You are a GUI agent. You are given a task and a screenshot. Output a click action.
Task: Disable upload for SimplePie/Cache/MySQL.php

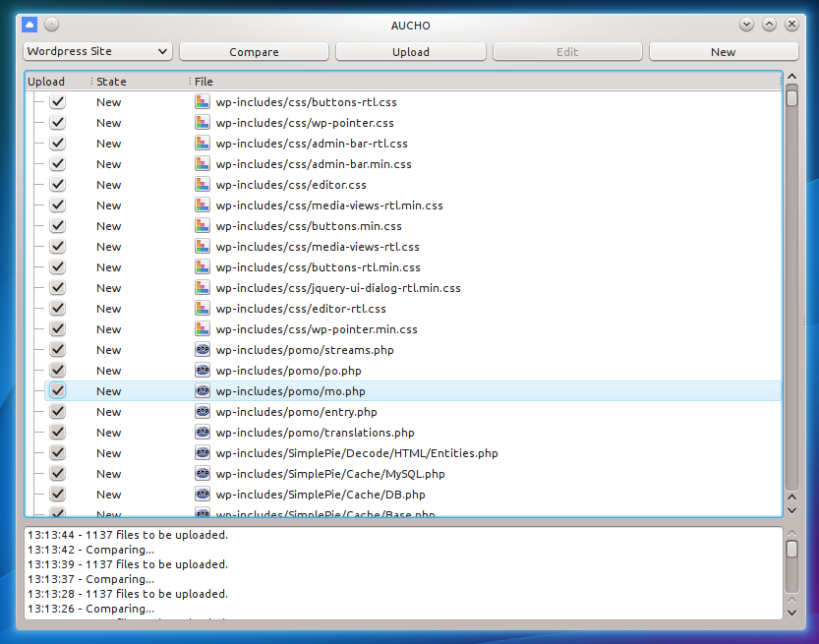(57, 473)
